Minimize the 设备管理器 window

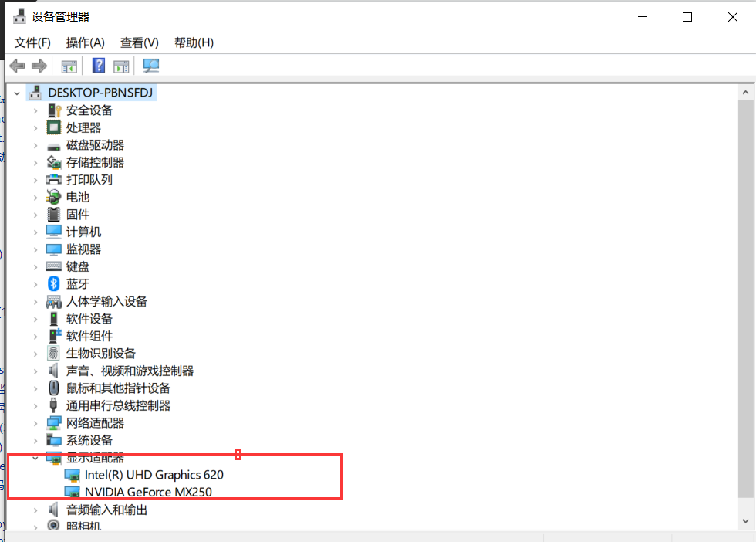pos(642,17)
